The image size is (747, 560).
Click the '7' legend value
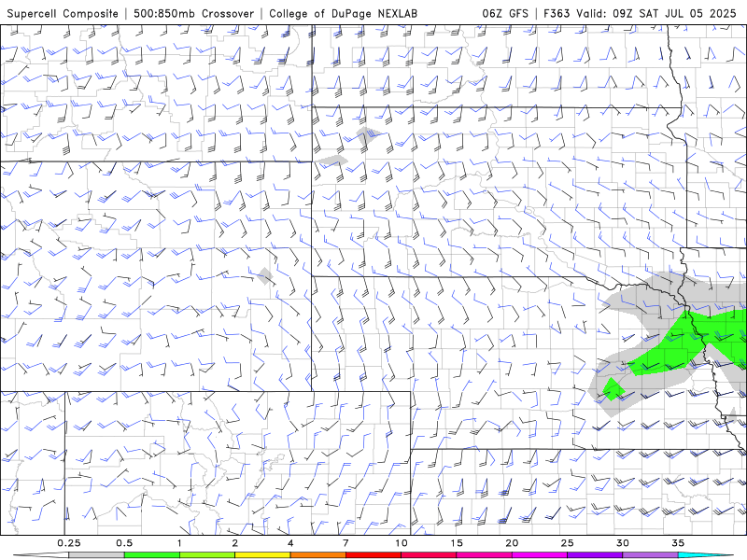point(345,543)
